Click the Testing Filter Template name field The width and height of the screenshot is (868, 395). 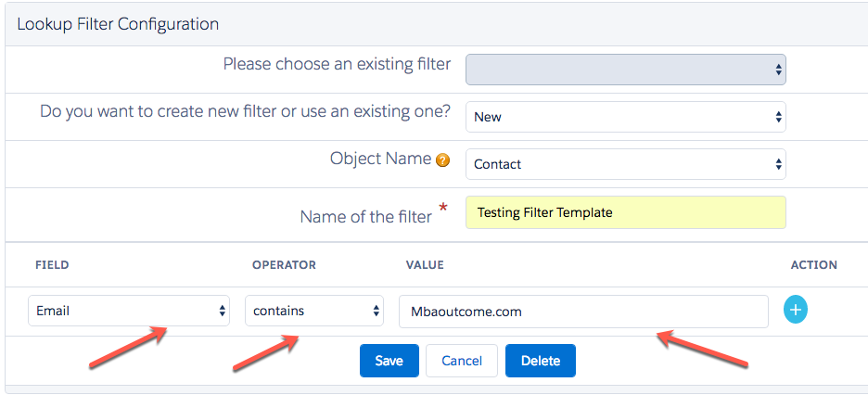pos(625,212)
